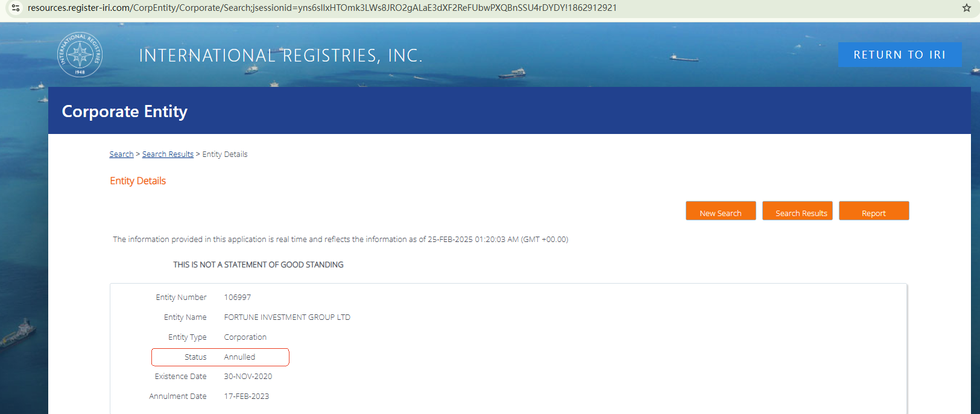Click the INTERNATIONAL REGISTRIES, INC. title
The width and height of the screenshot is (980, 414).
tap(281, 56)
